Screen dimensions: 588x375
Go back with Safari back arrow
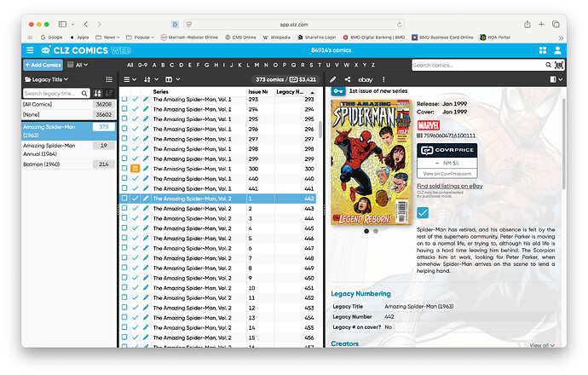[x=86, y=25]
